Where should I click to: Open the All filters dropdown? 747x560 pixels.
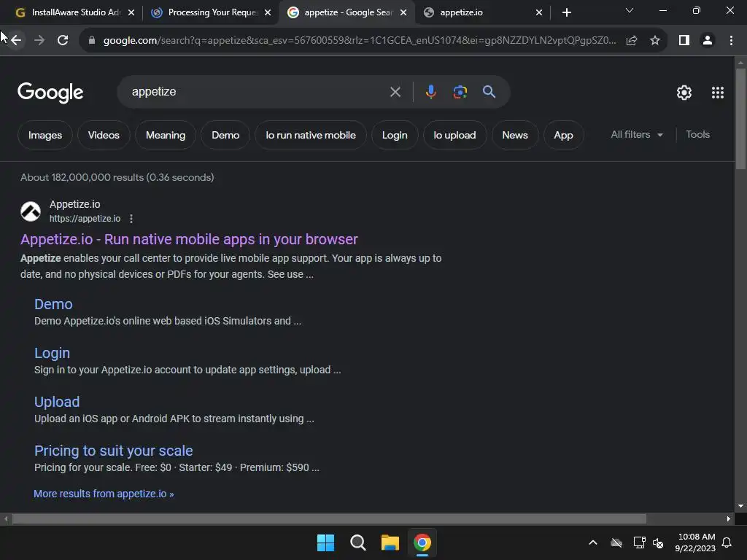click(637, 135)
